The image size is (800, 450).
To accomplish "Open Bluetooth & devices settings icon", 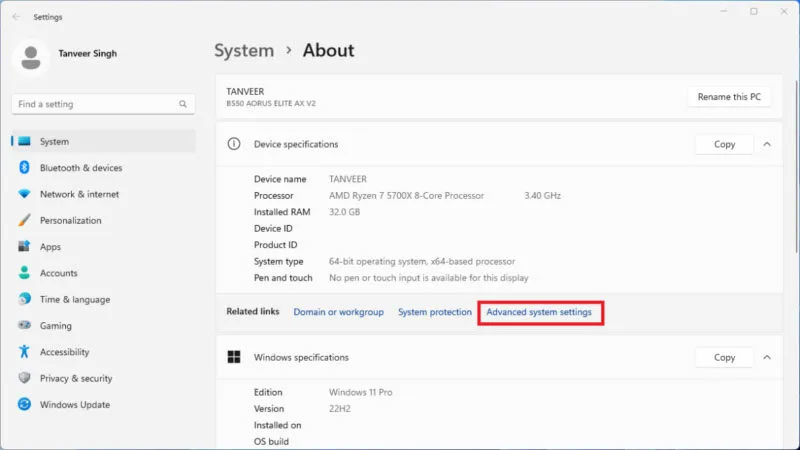I will pyautogui.click(x=24, y=168).
